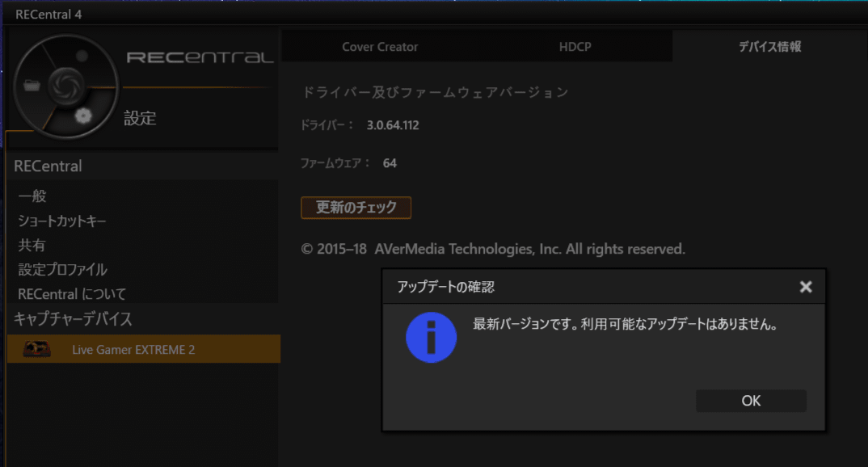Click the ドライバー： label
This screenshot has height=467, width=868.
coord(327,125)
